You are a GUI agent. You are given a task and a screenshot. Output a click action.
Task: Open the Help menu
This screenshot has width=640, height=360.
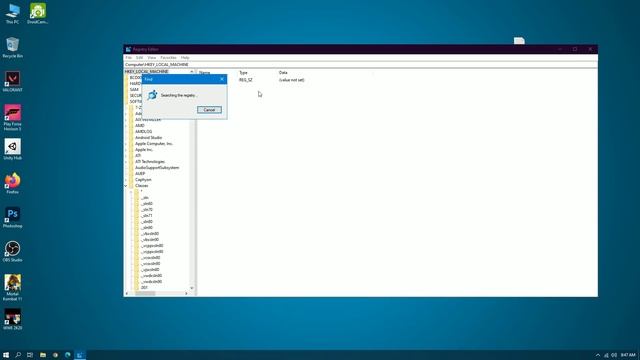click(x=185, y=58)
